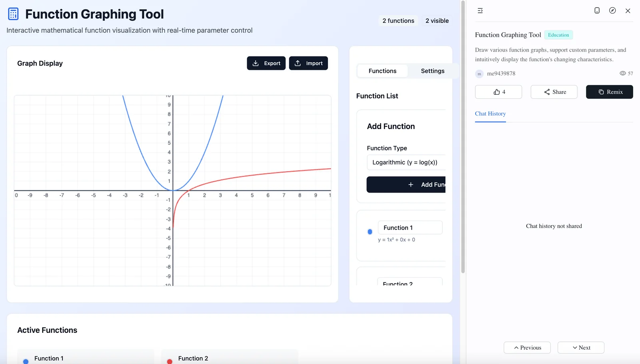Image resolution: width=640 pixels, height=364 pixels.
Task: Click the blue color dot for Function 1
Action: [370, 232]
